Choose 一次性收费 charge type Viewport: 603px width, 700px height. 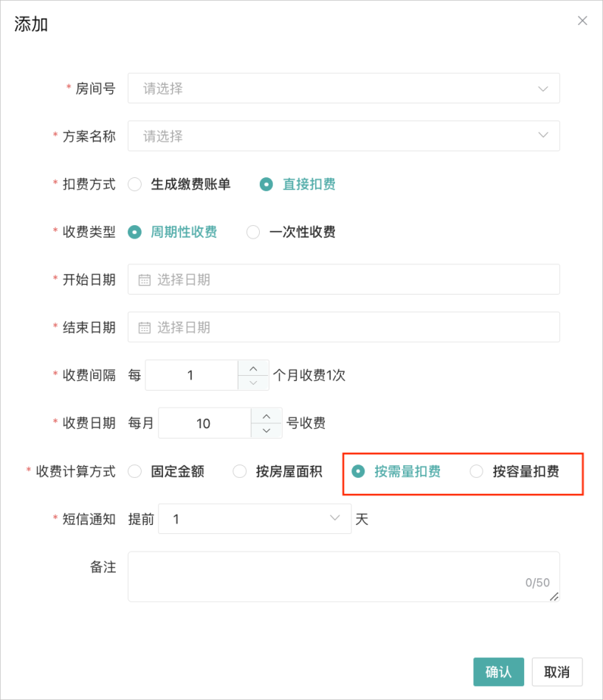point(253,232)
